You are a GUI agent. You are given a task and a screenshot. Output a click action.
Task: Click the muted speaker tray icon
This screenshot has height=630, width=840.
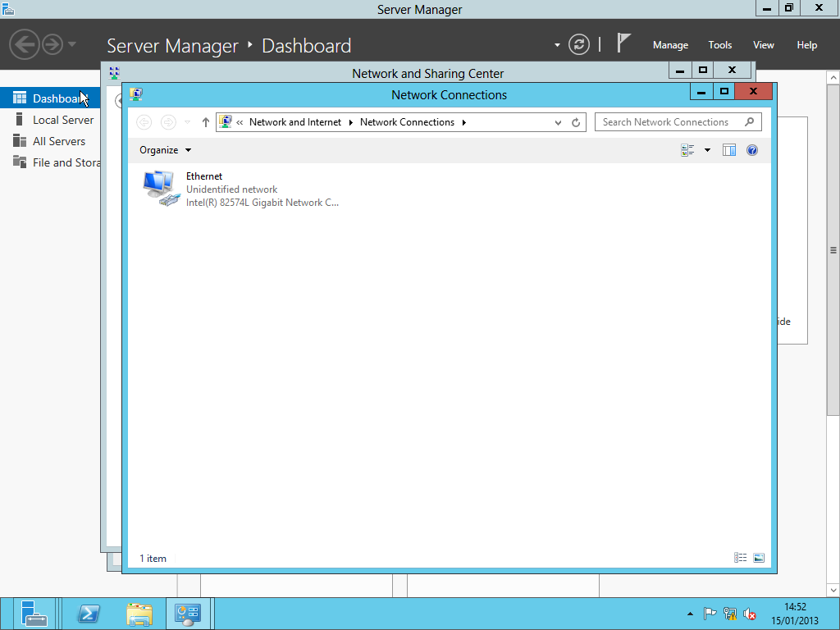[x=750, y=614]
